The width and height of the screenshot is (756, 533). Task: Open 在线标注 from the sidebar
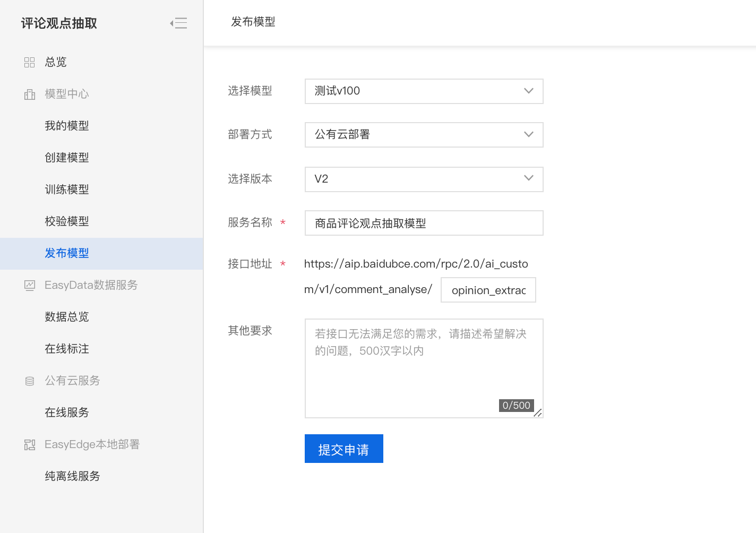(x=67, y=349)
